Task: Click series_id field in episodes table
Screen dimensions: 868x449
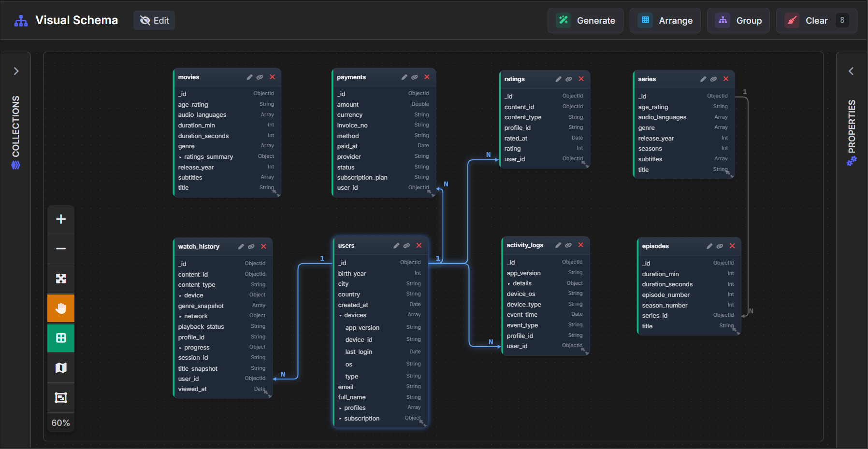Action: (688, 316)
